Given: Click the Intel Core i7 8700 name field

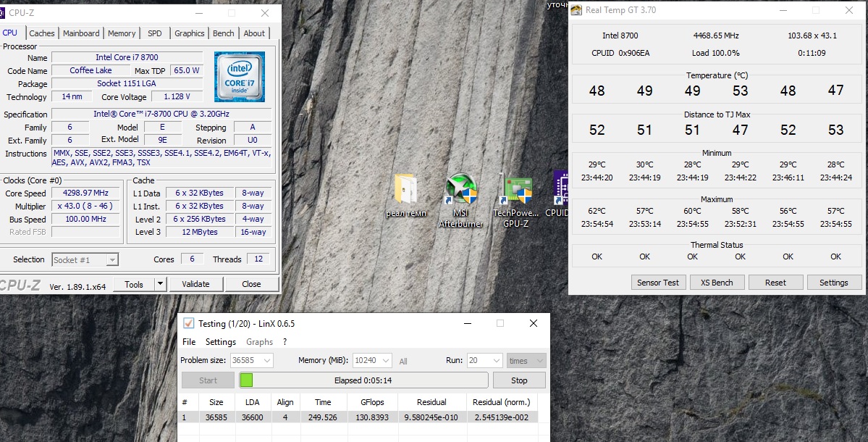Looking at the screenshot, I should [127, 57].
